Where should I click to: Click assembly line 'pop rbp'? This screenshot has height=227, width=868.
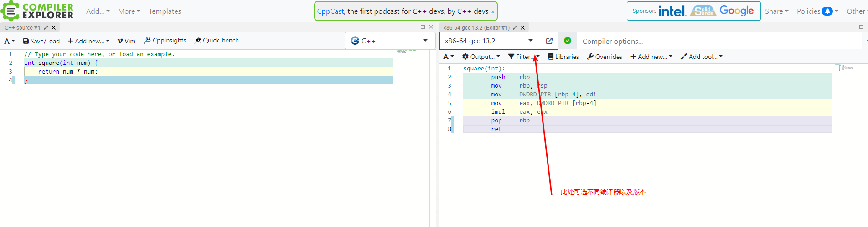pos(511,121)
